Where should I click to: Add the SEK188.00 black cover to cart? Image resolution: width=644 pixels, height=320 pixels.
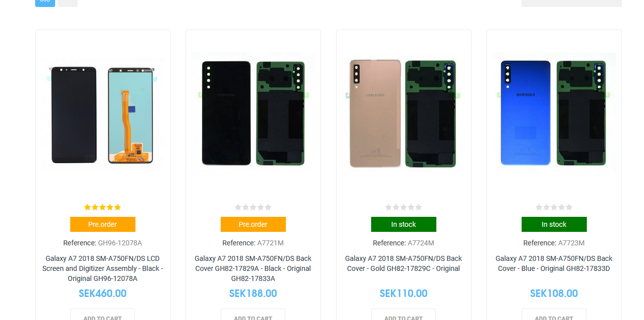click(253, 314)
